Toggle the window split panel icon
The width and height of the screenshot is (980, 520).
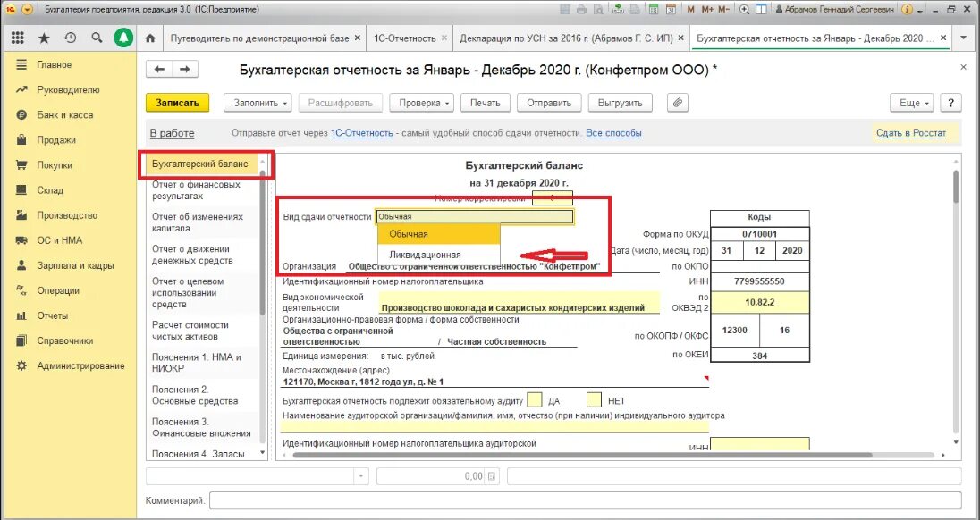761,10
